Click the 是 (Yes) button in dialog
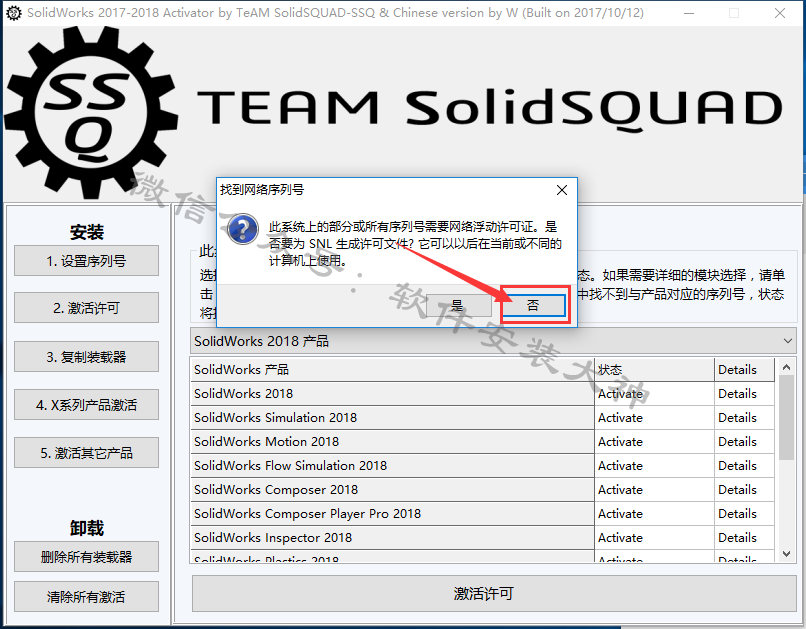This screenshot has height=629, width=806. pos(457,306)
